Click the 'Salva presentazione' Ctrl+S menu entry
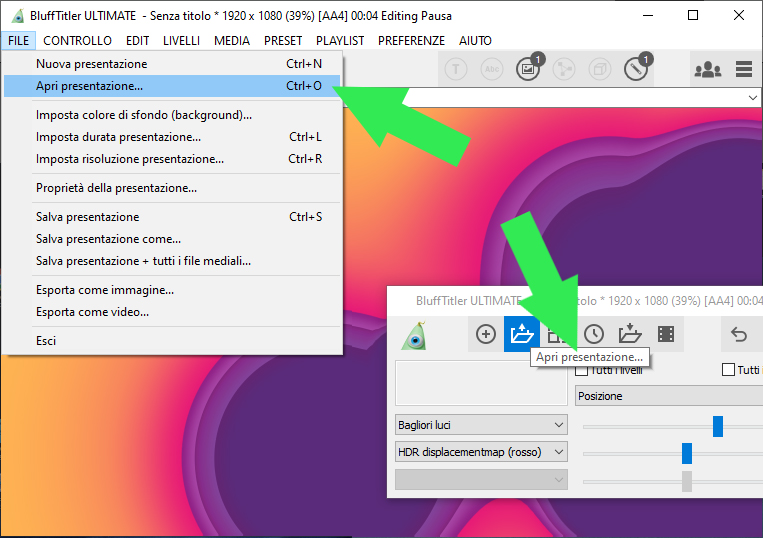Image resolution: width=763 pixels, height=538 pixels. [172, 216]
